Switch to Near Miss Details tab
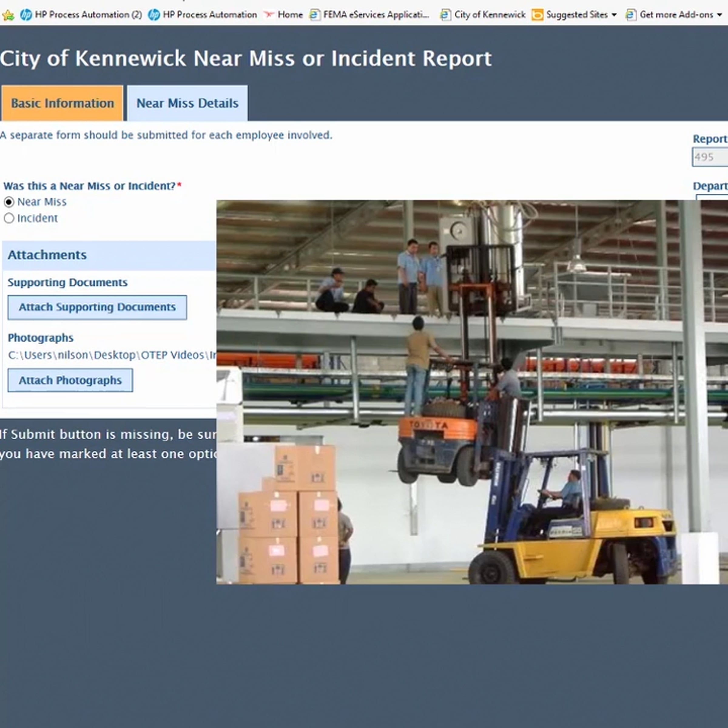The width and height of the screenshot is (728, 728). [187, 103]
